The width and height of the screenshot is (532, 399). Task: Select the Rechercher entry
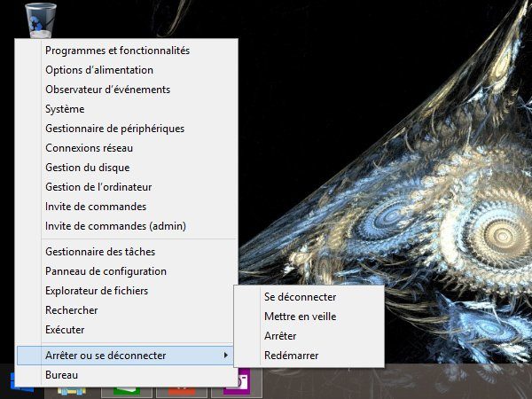[x=126, y=310]
